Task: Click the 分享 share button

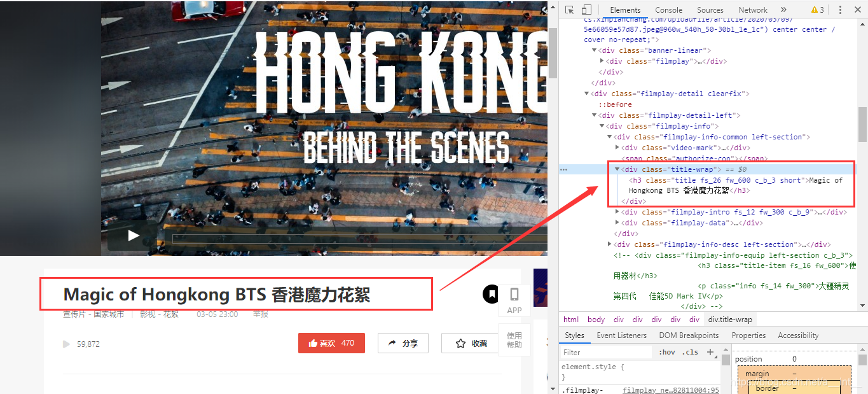Action: 403,343
